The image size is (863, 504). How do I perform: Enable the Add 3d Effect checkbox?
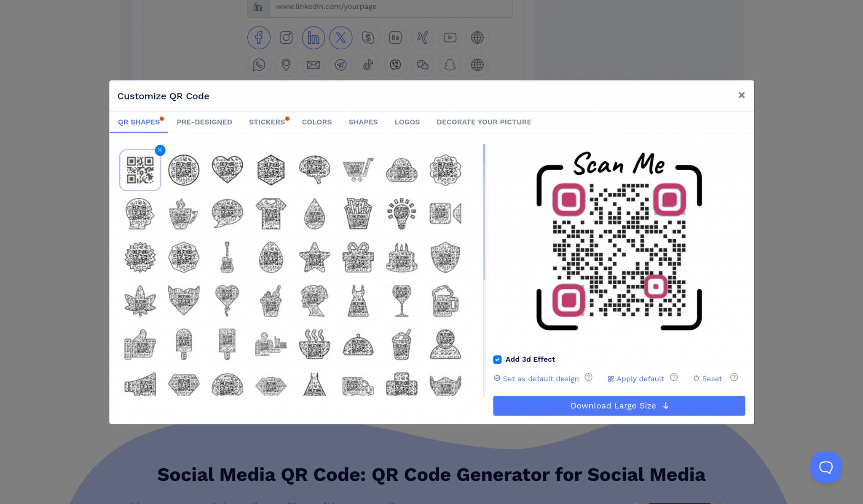click(497, 360)
